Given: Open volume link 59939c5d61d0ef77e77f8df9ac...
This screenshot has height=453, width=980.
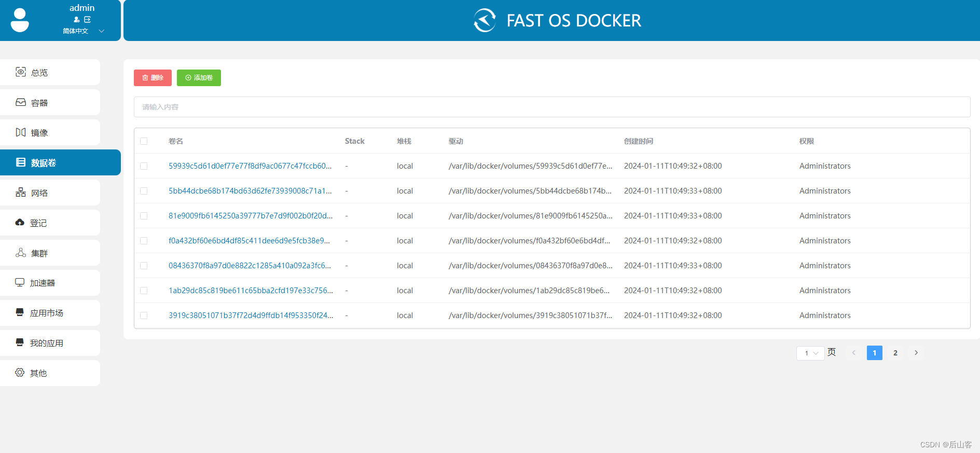Looking at the screenshot, I should (x=250, y=166).
